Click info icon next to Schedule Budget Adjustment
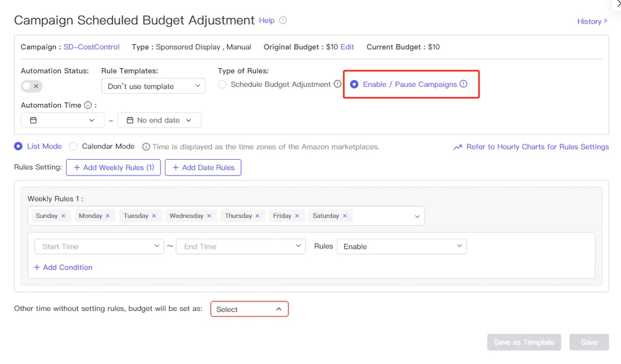The height and width of the screenshot is (364, 621). pyautogui.click(x=338, y=84)
